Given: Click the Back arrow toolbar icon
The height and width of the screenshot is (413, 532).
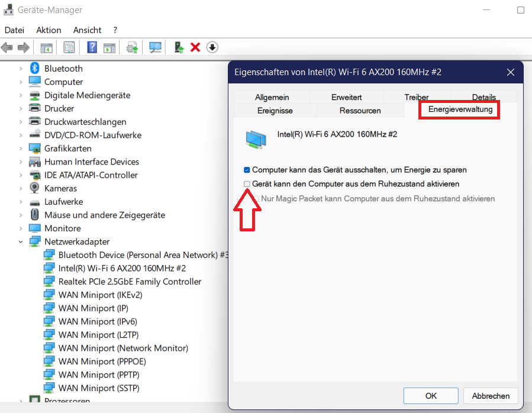Looking at the screenshot, I should pos(7,47).
